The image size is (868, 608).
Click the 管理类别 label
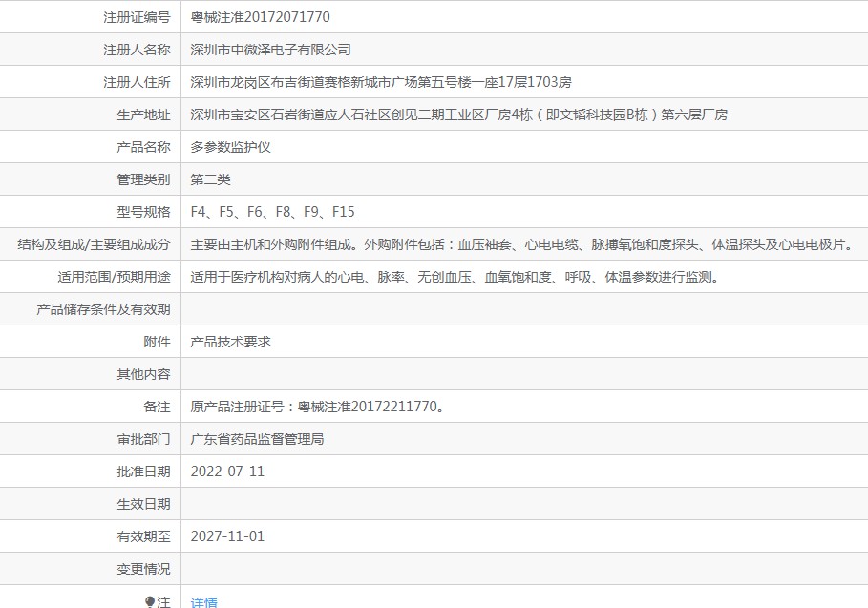click(x=143, y=179)
